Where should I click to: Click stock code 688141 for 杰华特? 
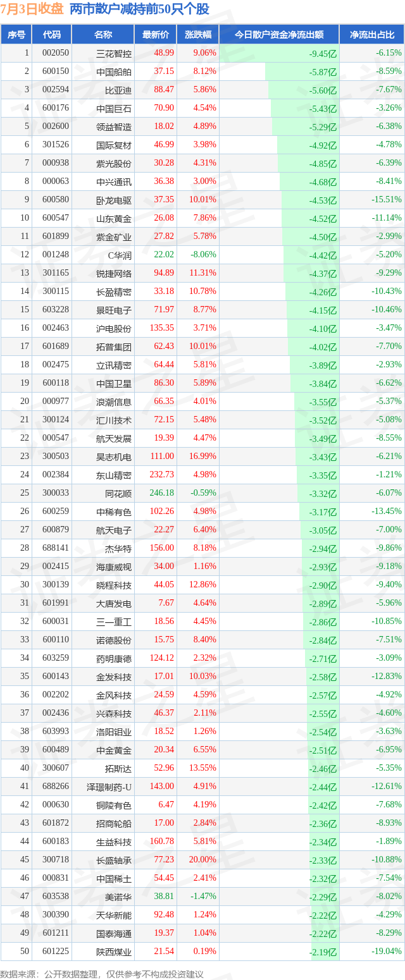(56, 548)
